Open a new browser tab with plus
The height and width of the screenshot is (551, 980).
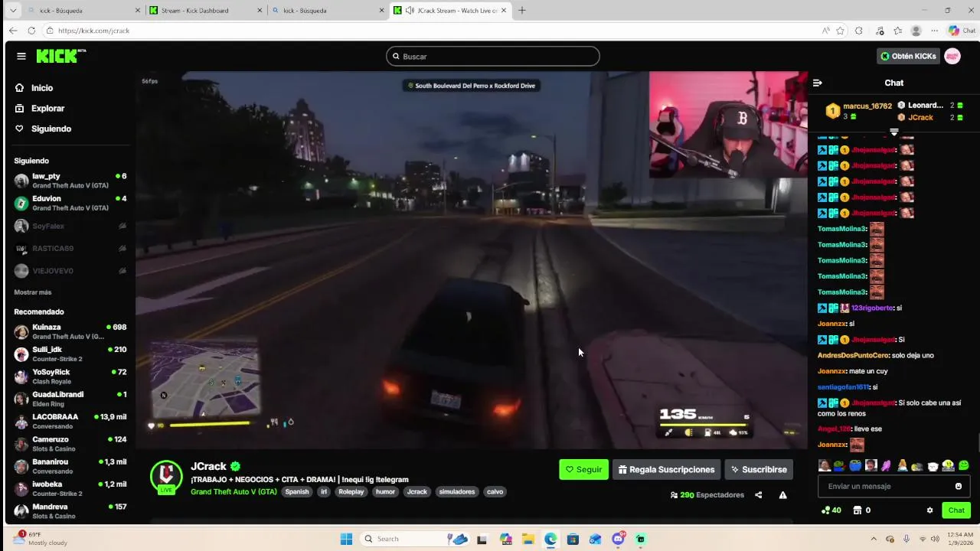click(522, 10)
